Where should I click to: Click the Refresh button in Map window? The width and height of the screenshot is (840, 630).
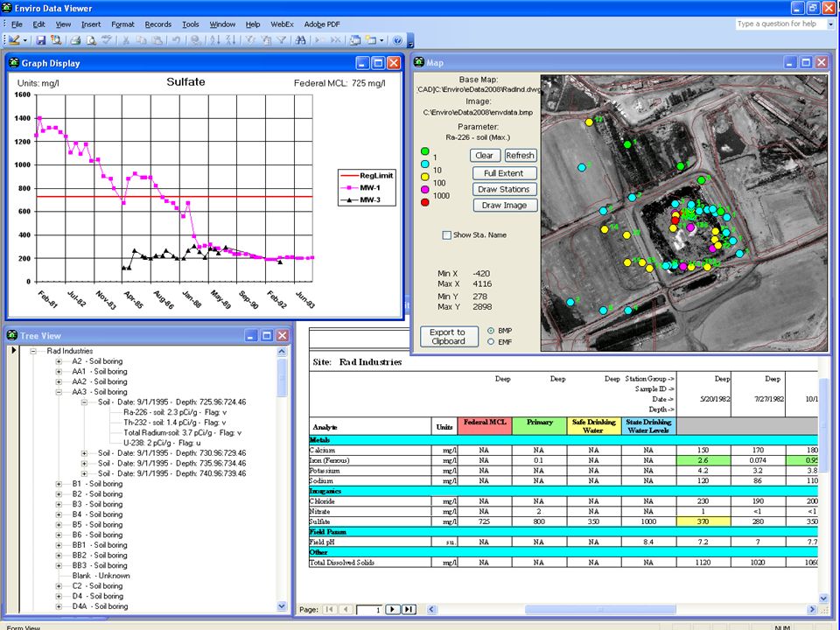coord(520,156)
